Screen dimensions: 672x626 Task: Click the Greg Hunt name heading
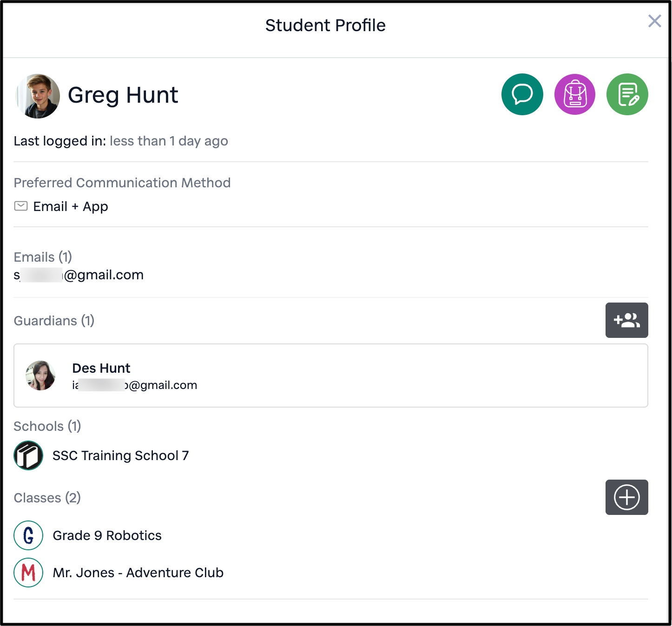[x=123, y=95]
